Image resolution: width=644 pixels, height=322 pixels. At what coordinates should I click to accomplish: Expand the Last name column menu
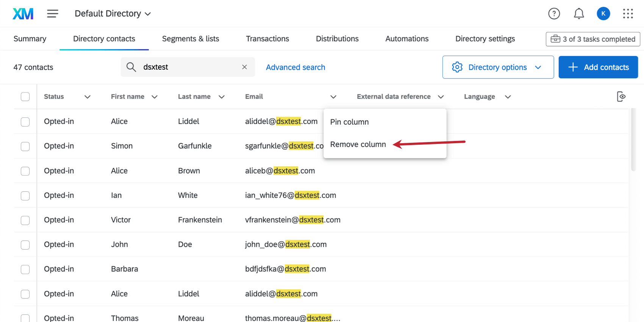[x=222, y=97]
